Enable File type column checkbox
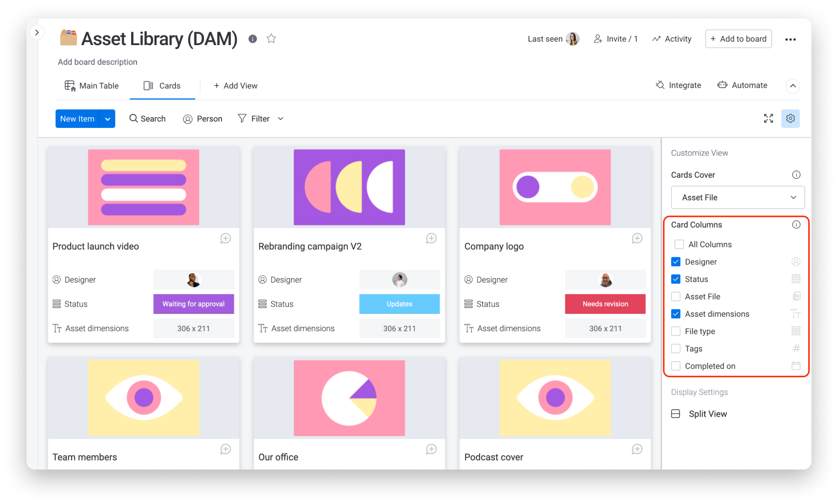The width and height of the screenshot is (838, 504). coord(675,331)
